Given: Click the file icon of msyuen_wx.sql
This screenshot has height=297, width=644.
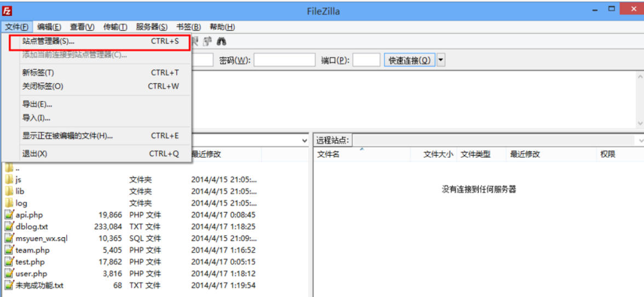Looking at the screenshot, I should (x=9, y=238).
